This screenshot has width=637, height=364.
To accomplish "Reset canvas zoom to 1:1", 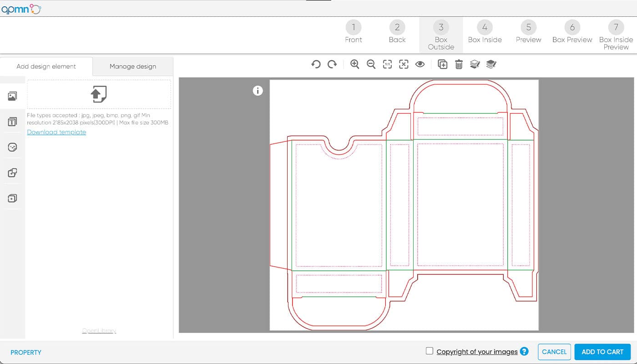I will (387, 65).
